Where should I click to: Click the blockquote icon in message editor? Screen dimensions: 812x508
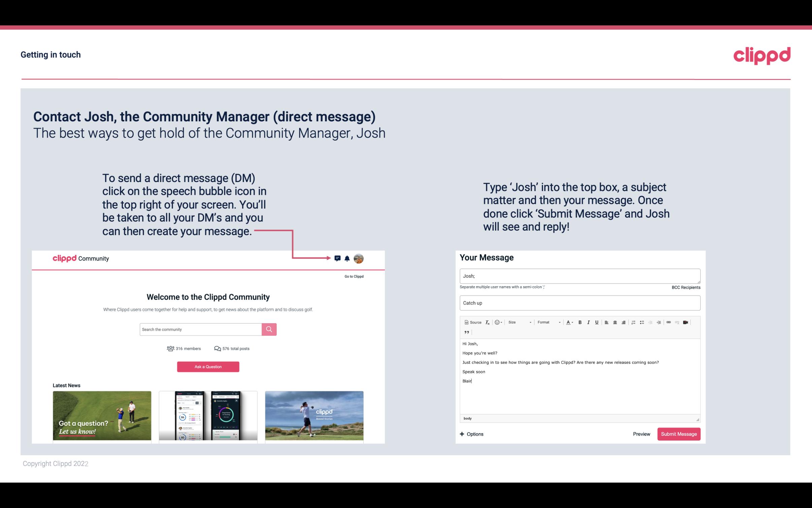[x=466, y=332]
